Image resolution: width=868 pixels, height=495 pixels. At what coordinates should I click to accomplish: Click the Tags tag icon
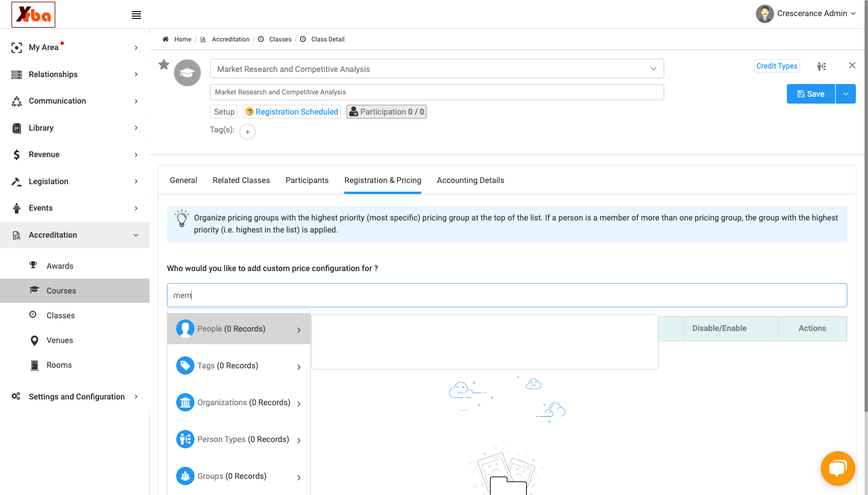[x=185, y=365]
